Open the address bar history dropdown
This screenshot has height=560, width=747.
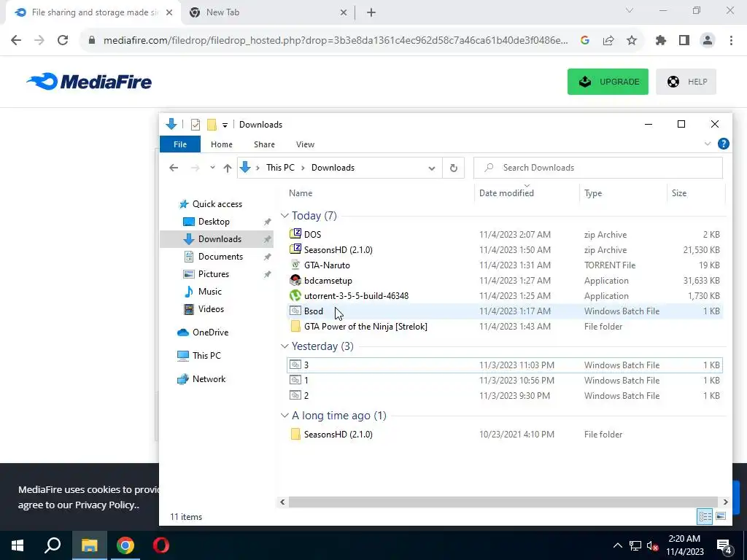pyautogui.click(x=432, y=168)
